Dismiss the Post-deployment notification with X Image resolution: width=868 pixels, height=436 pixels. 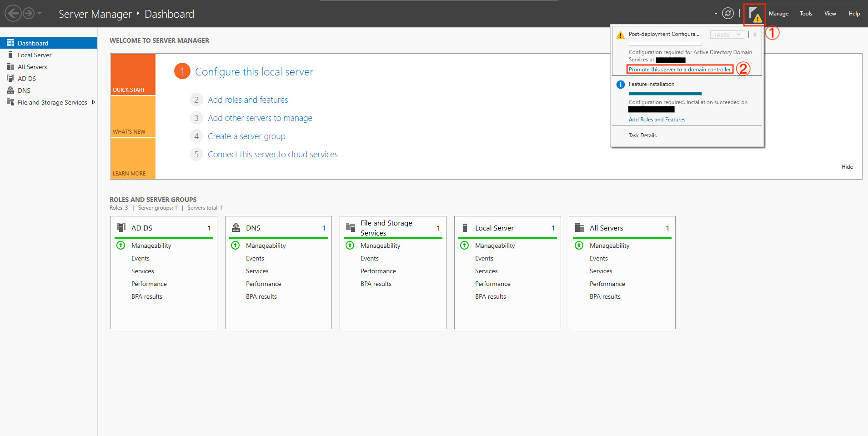[755, 35]
